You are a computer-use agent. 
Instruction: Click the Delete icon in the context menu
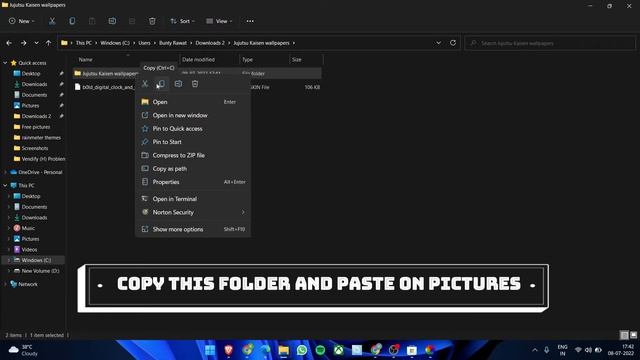coord(195,84)
